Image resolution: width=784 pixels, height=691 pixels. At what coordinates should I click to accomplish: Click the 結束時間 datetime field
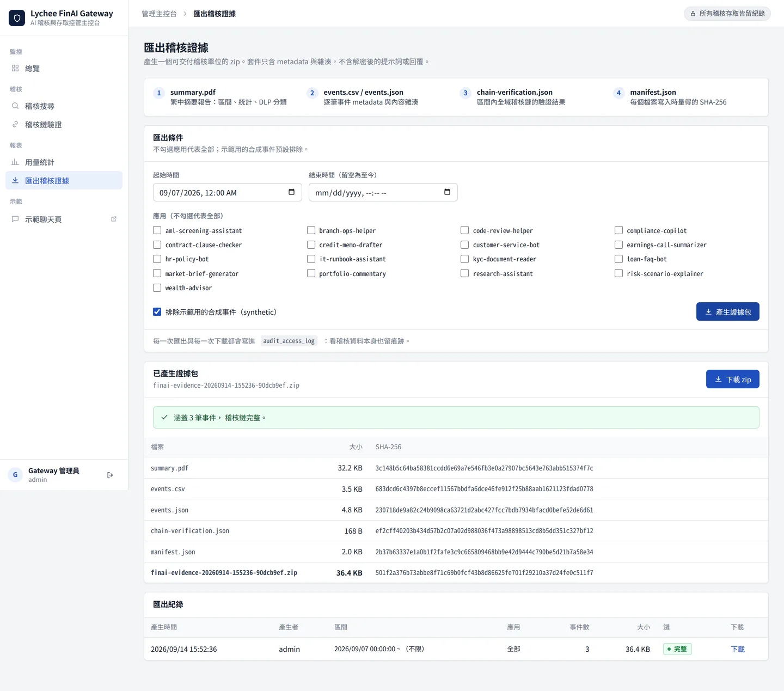point(383,192)
